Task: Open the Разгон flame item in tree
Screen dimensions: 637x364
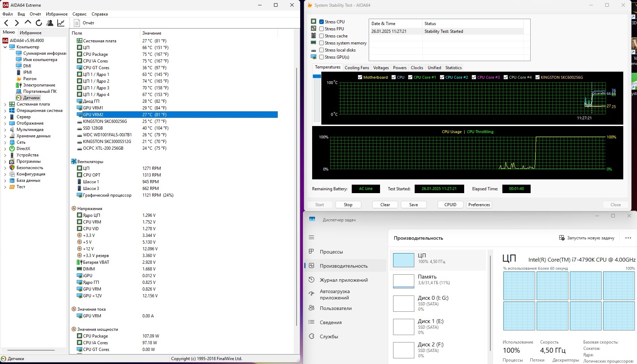Action: (27, 79)
